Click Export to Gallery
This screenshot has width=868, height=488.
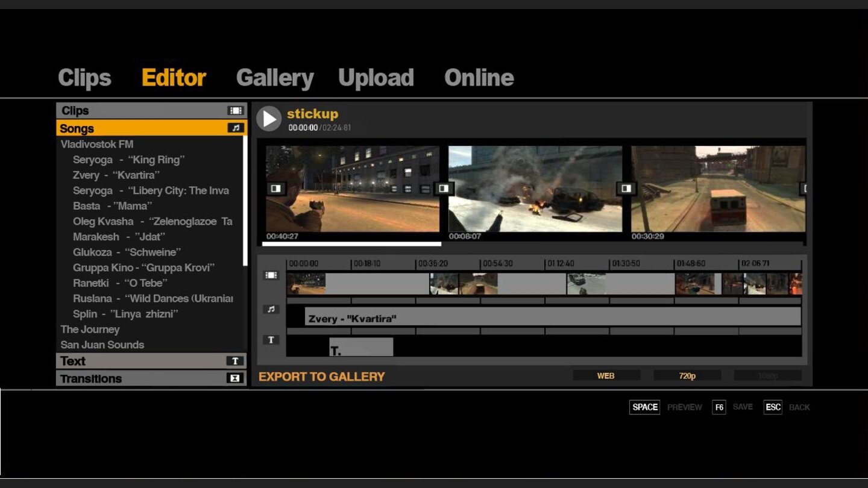pos(321,377)
